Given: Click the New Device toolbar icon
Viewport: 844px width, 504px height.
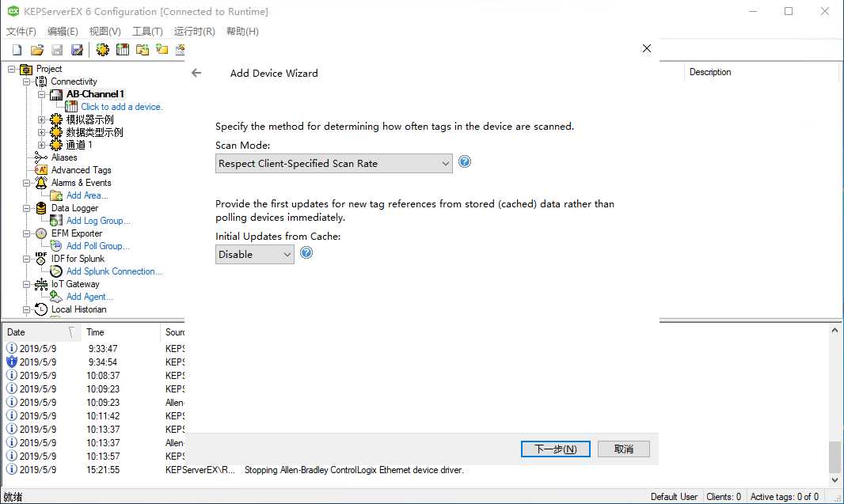Looking at the screenshot, I should click(123, 50).
